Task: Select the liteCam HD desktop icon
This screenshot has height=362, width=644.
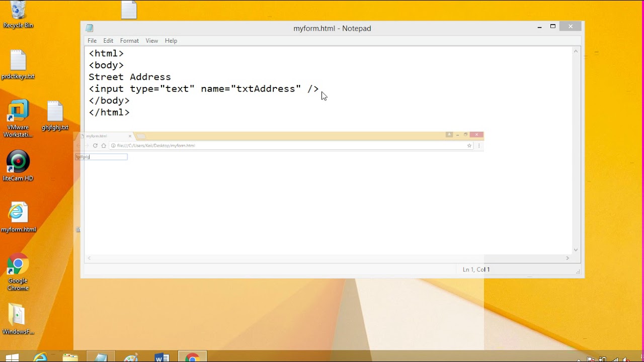Action: pos(18,166)
